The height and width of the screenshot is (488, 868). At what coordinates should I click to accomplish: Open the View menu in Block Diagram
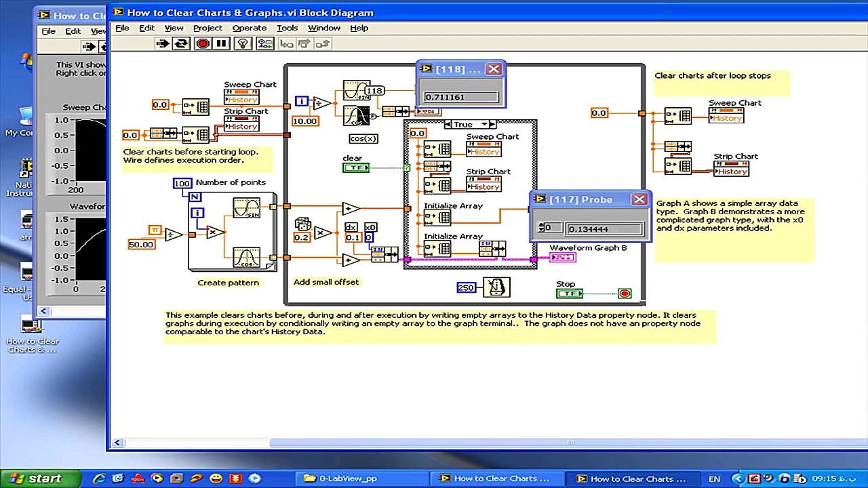[x=174, y=28]
